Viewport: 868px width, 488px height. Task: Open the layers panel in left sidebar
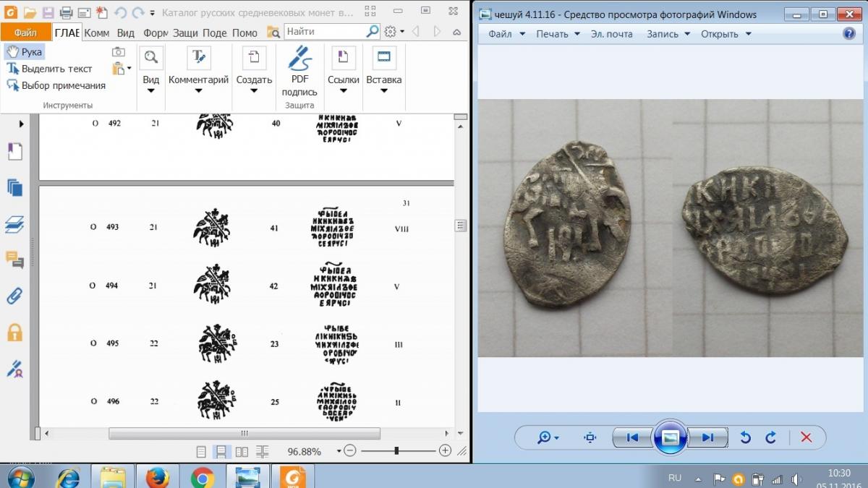[14, 224]
